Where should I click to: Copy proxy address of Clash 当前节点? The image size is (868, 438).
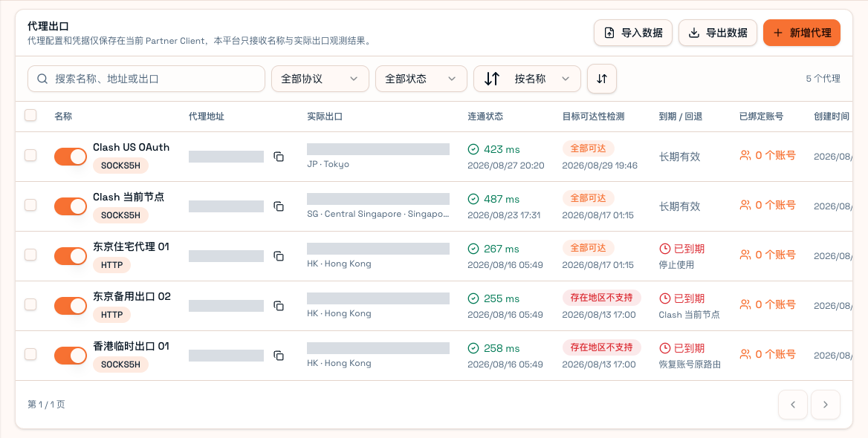coord(279,206)
